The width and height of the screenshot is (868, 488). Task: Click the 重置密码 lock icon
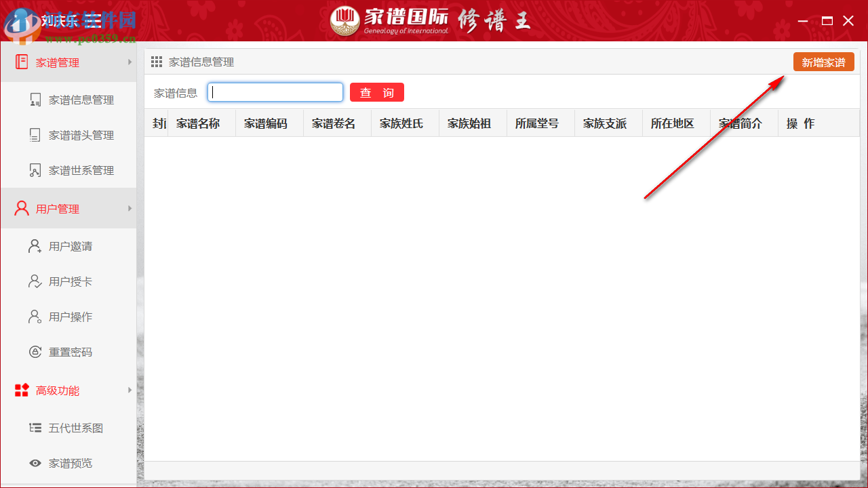35,352
